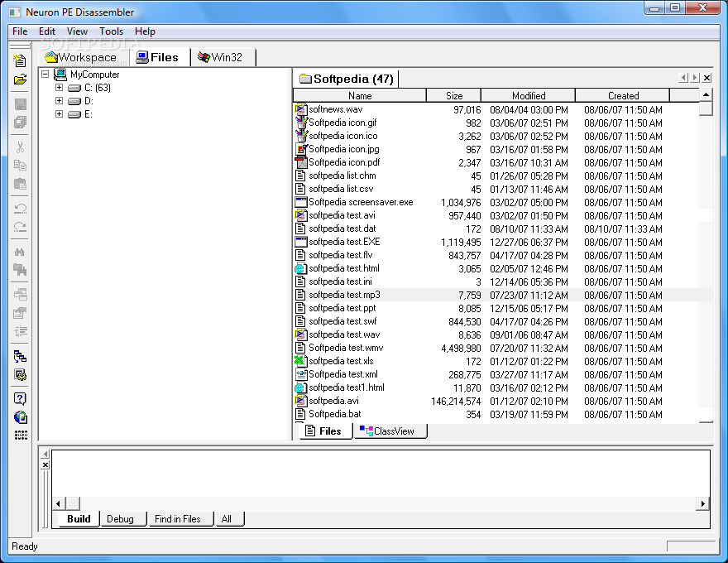Switch to the ClassView tab
This screenshot has width=728, height=563.
pyautogui.click(x=390, y=431)
